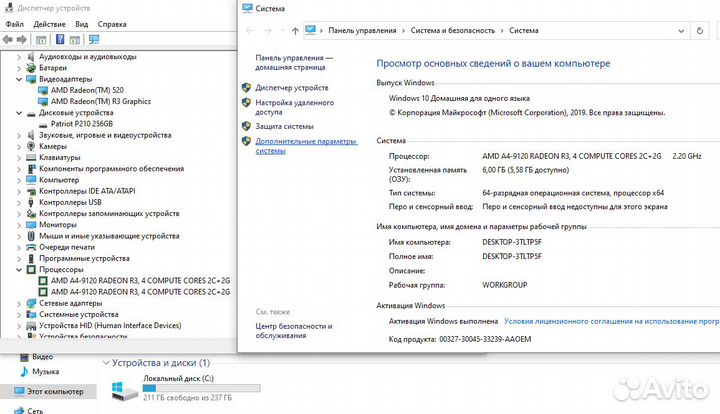Click the Музыка music note icon
Screen dimensions: 720x414
pyautogui.click(x=24, y=372)
